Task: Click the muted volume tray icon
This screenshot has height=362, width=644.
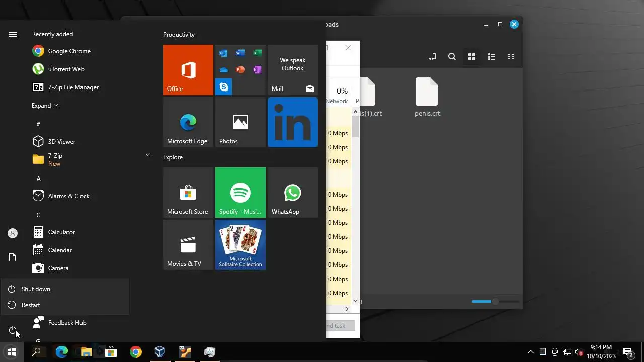Action: tap(579, 352)
